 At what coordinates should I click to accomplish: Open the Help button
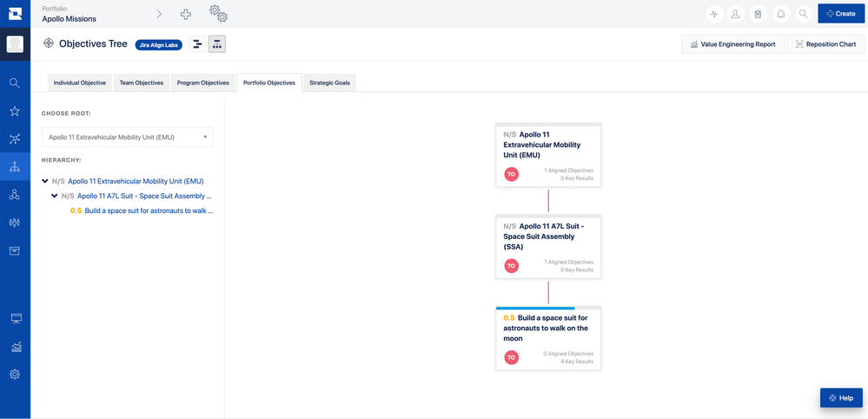(841, 398)
